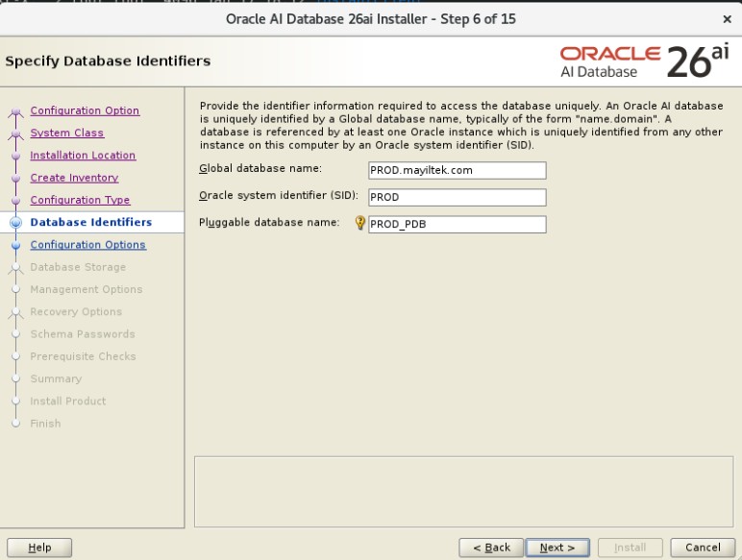Screen dimensions: 742x560
Task: Open the Configuration Options step link
Action: pos(88,245)
